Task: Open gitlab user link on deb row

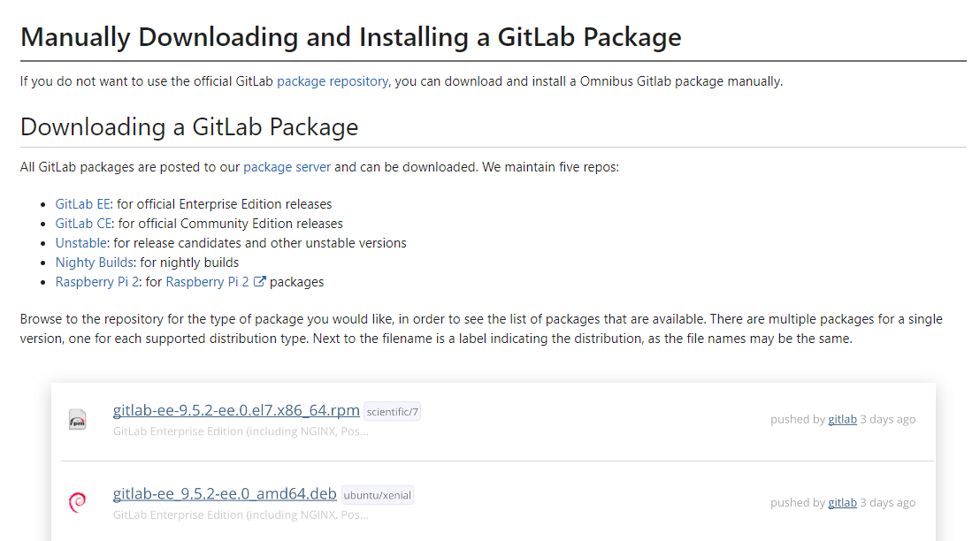Action: 843,502
